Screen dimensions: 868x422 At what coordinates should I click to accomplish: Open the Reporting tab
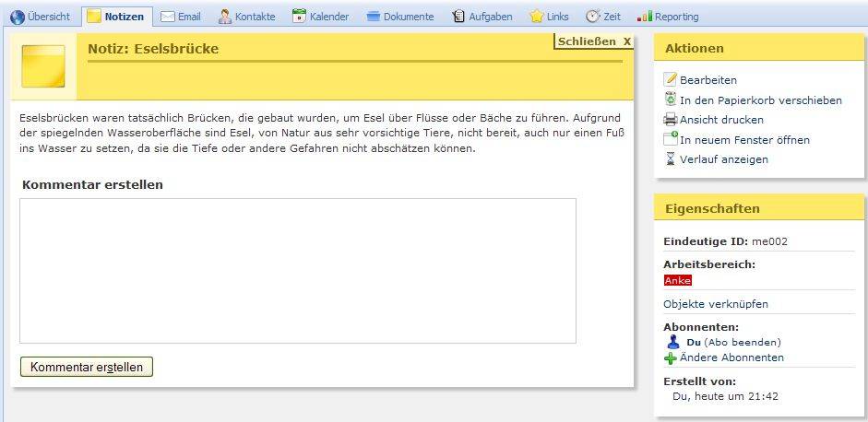669,17
